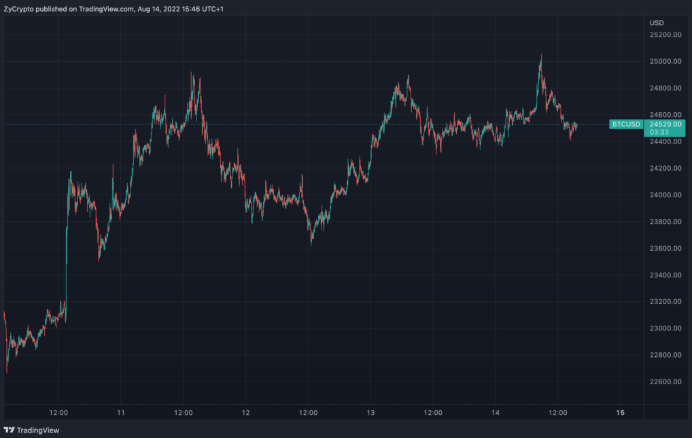Click the date label 12 on time axis
Image resolution: width=692 pixels, height=438 pixels.
[246, 413]
